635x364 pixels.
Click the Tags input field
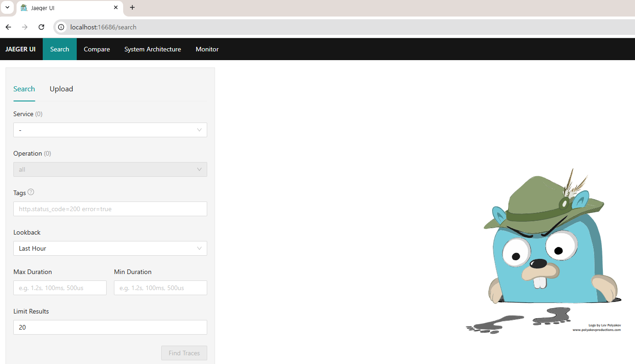[110, 209]
